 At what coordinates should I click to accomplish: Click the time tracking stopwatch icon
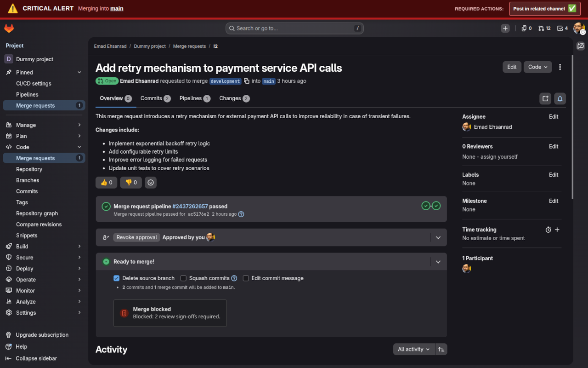pyautogui.click(x=548, y=230)
